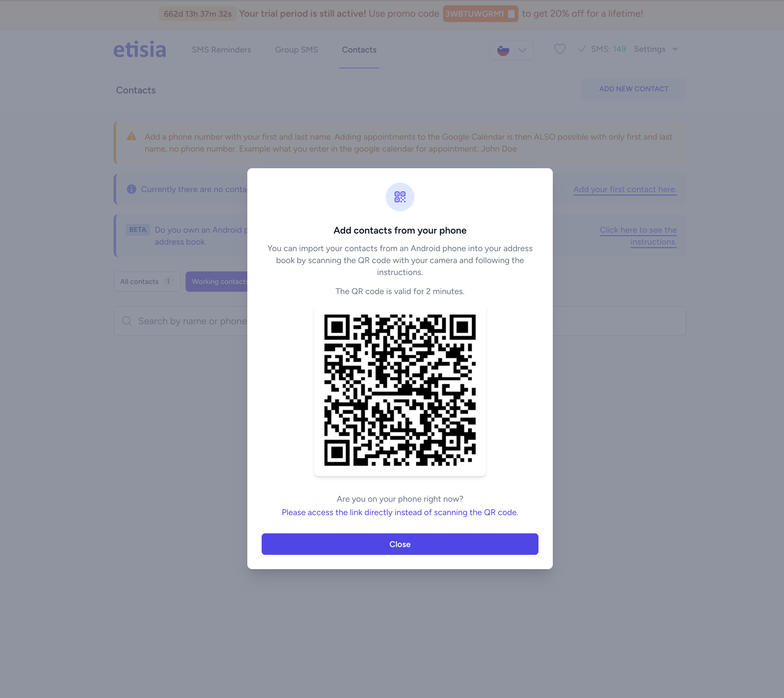Image resolution: width=784 pixels, height=698 pixels.
Task: Click the search magnifier icon
Action: click(126, 321)
